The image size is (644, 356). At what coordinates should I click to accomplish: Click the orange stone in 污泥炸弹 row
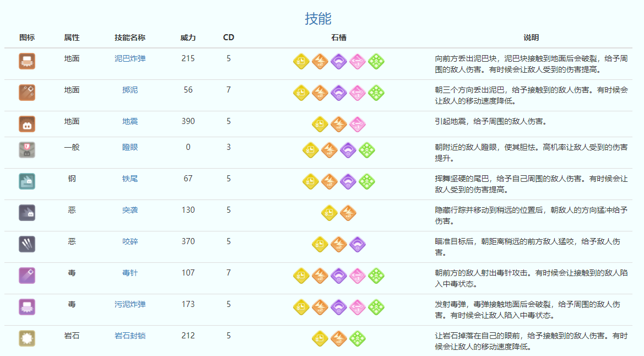coord(320,307)
